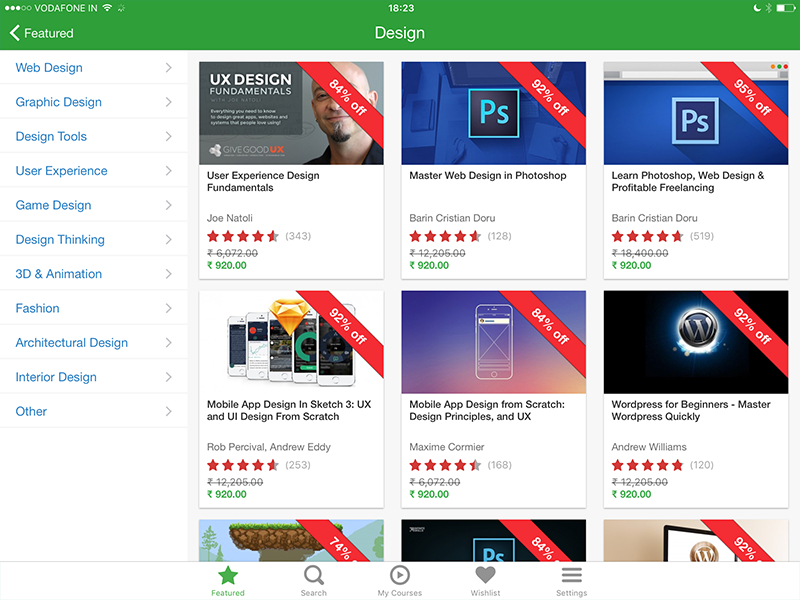
Task: Open the partially visible platformer game course
Action: click(x=291, y=541)
